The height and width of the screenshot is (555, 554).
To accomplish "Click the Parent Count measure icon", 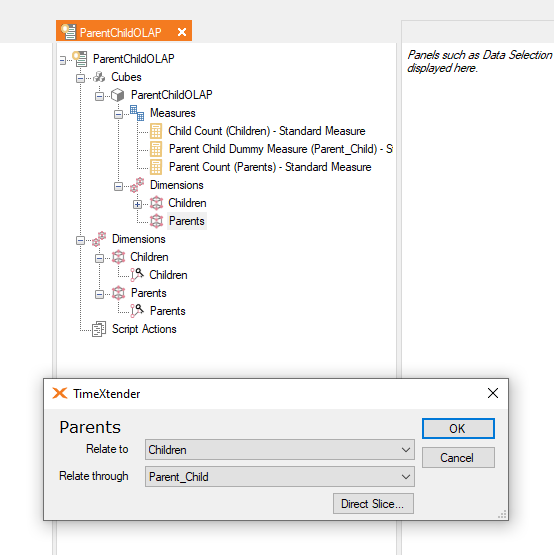I will coord(156,167).
